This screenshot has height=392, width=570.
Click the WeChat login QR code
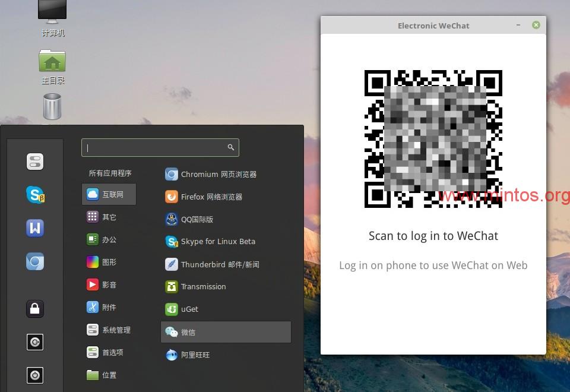pyautogui.click(x=433, y=138)
